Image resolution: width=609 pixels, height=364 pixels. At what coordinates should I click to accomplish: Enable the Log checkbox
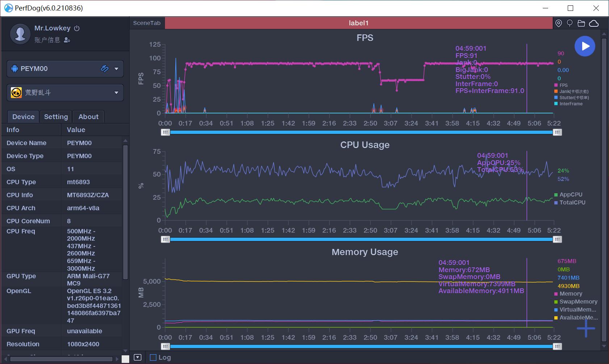pyautogui.click(x=153, y=357)
